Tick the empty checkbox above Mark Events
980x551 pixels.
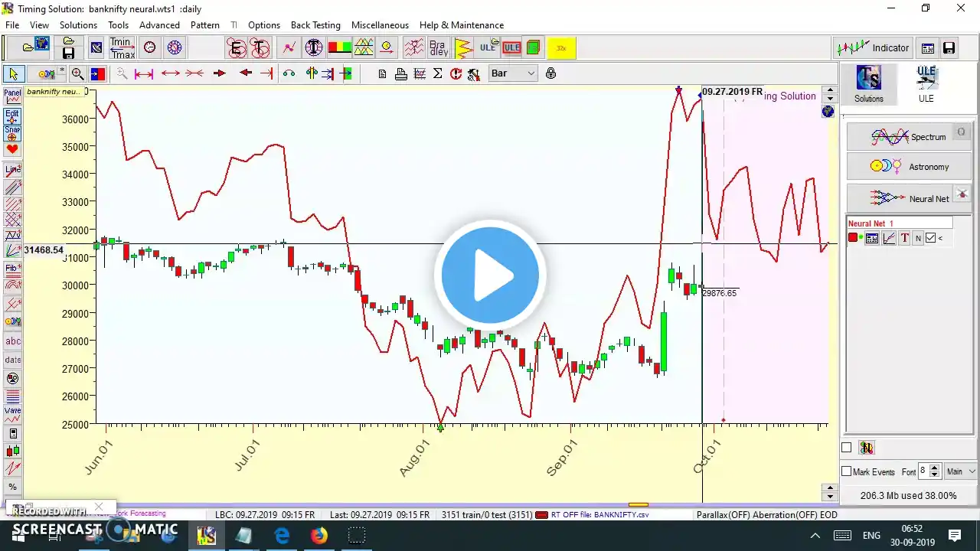click(x=846, y=448)
